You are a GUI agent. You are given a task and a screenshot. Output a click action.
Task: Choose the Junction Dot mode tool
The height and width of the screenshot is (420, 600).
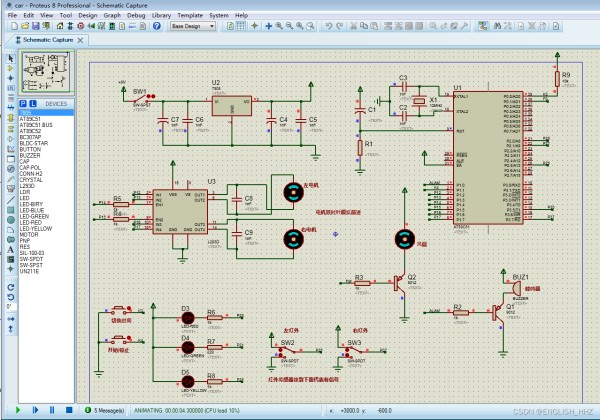click(x=11, y=78)
